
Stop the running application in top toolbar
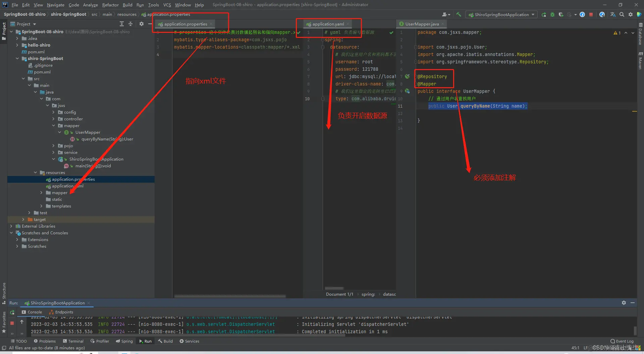591,14
